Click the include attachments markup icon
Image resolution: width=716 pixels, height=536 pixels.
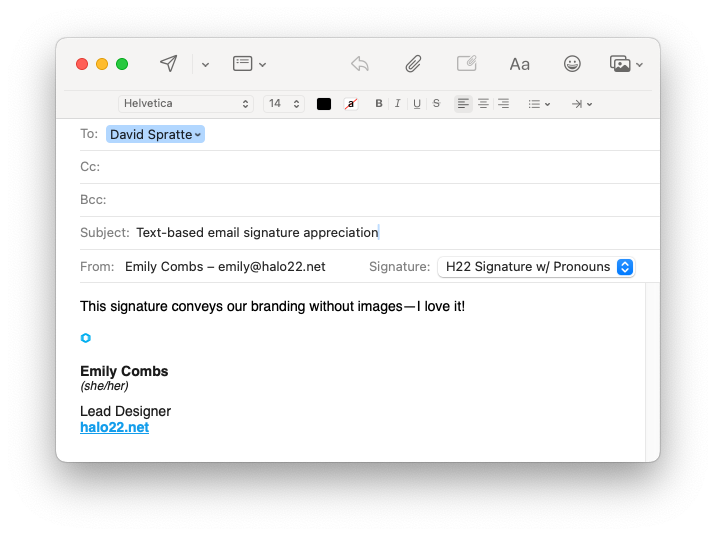(467, 64)
